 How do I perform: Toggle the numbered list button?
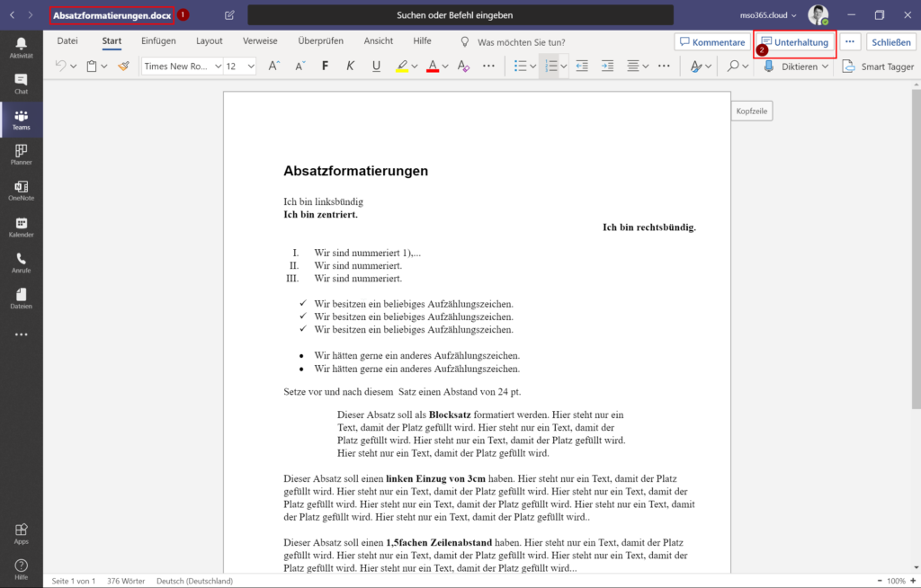coord(550,66)
